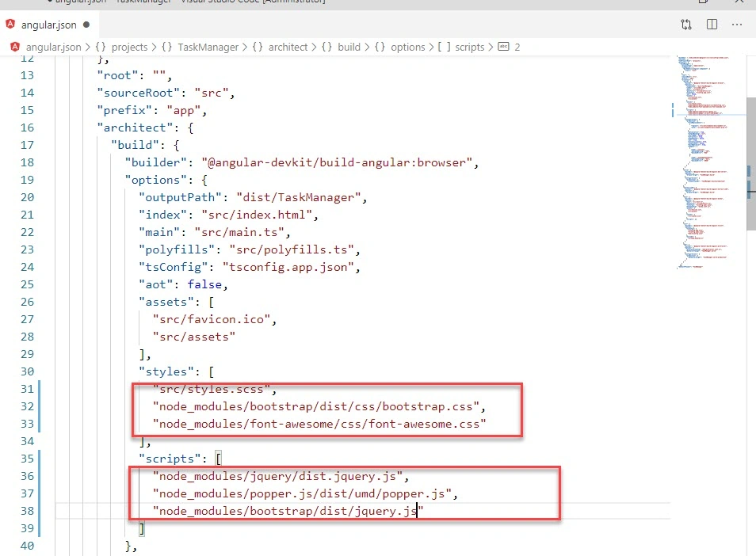The width and height of the screenshot is (756, 556).
Task: Select the angular.json editor tab
Action: point(48,25)
